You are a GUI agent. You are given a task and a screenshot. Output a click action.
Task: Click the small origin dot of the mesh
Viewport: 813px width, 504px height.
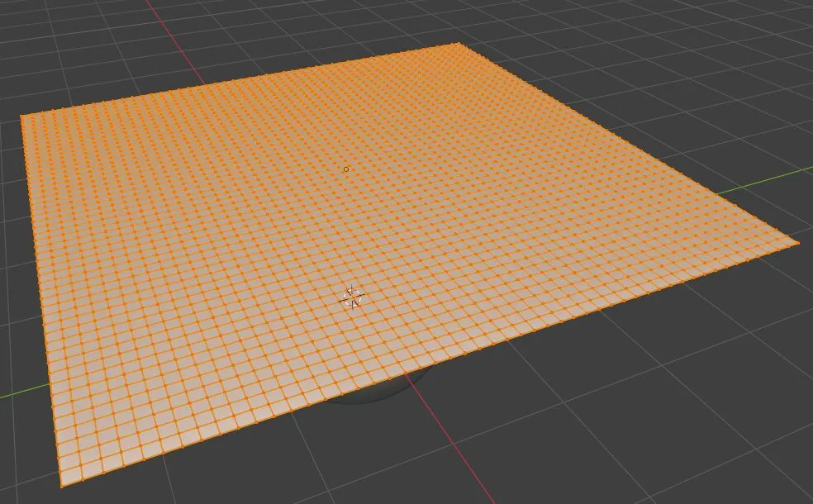click(346, 169)
